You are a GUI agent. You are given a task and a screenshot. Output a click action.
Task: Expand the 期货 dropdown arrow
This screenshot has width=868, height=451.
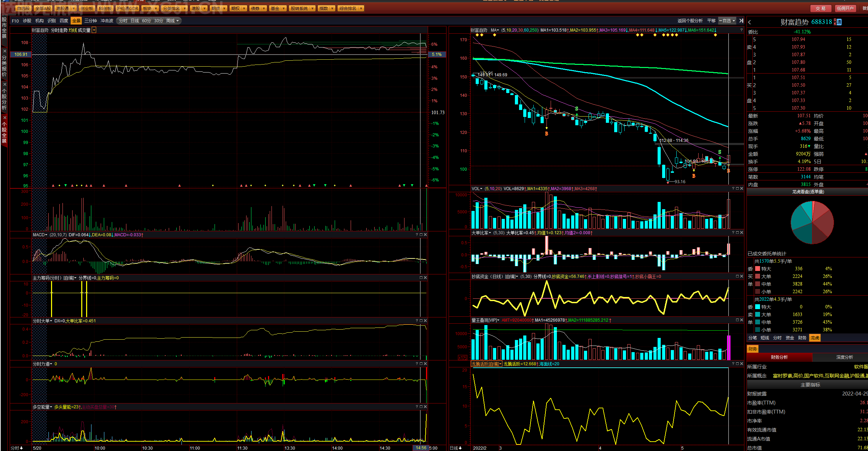[224, 8]
